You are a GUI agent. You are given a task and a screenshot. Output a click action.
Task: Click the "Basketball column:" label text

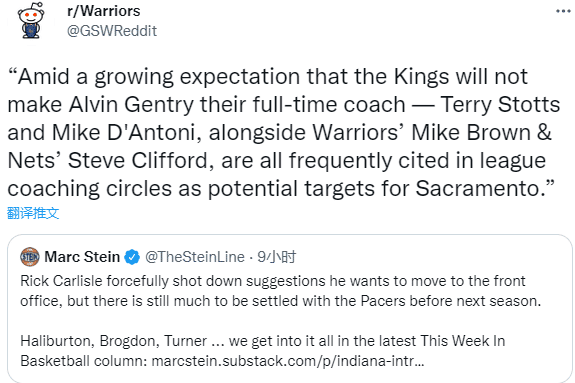[x=84, y=361]
